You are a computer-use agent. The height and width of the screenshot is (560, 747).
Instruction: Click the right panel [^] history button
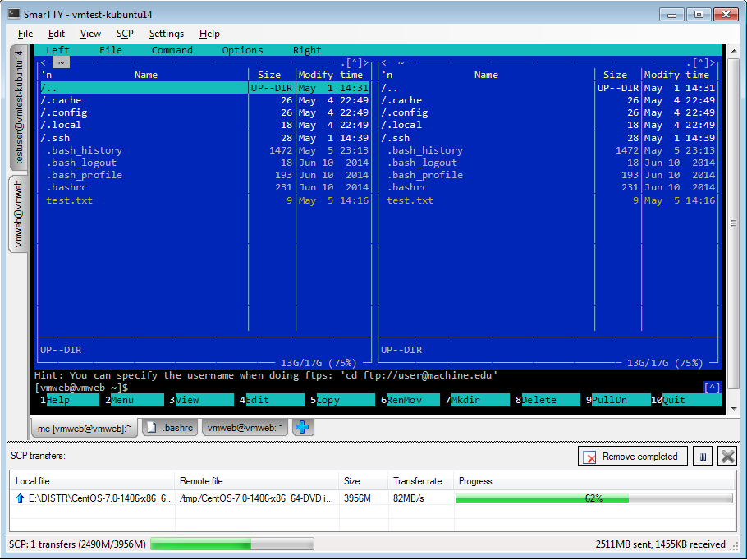(x=701, y=63)
